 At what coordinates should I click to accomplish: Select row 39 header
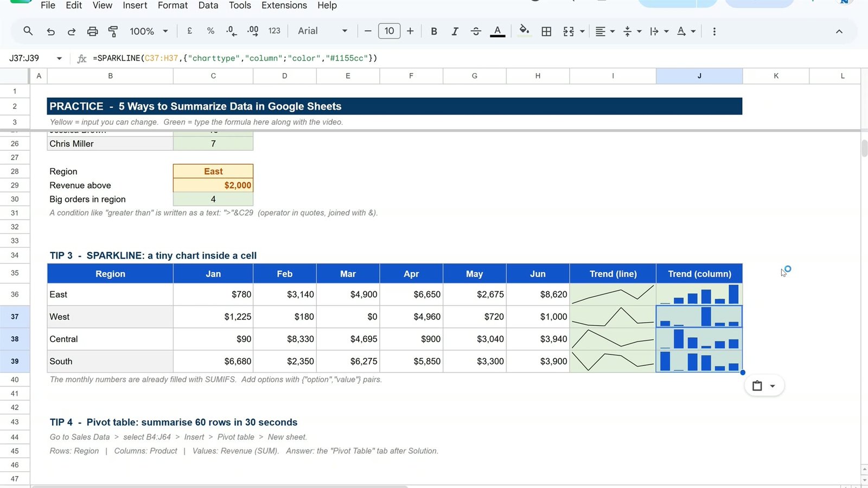15,361
